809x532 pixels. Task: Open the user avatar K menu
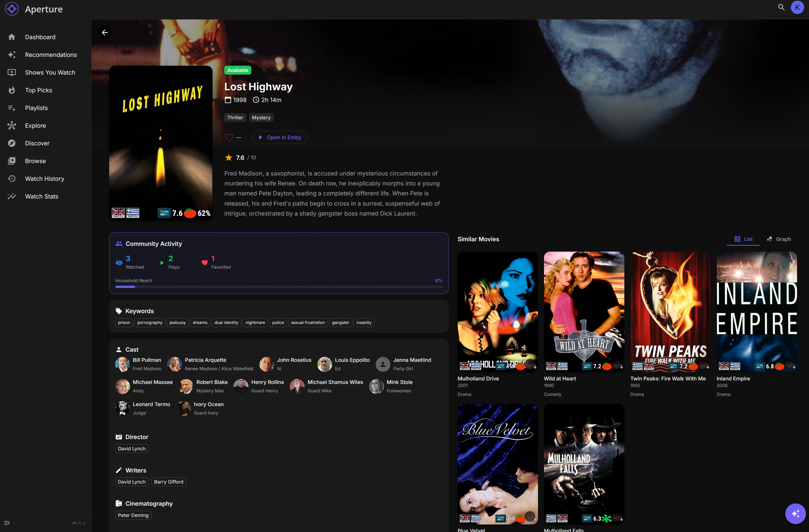pyautogui.click(x=797, y=7)
